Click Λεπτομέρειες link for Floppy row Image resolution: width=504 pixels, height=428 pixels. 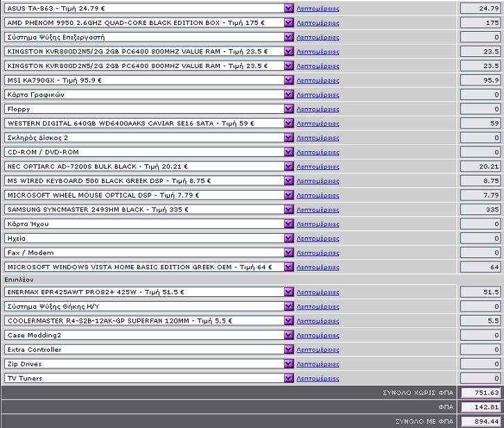318,110
